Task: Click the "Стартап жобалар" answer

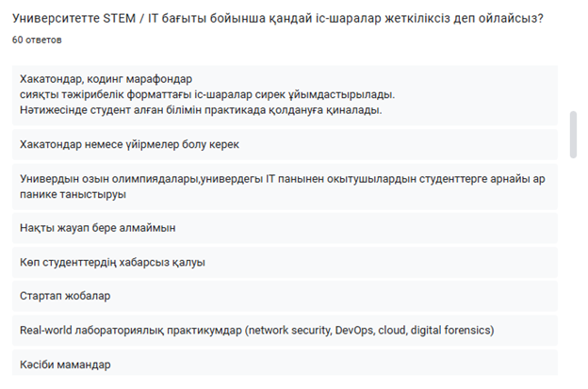Action: coord(65,296)
